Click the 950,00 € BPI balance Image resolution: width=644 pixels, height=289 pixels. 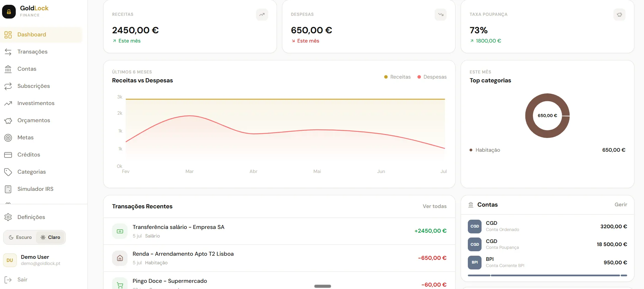616,263
